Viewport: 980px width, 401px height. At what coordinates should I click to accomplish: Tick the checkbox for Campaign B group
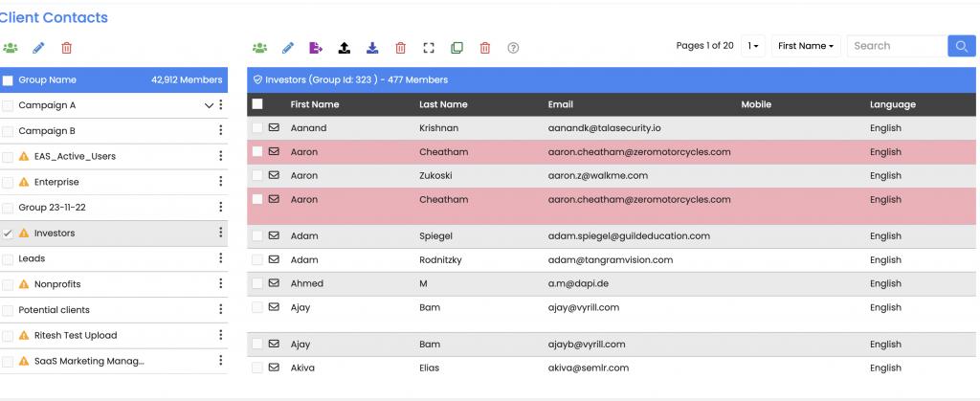[x=9, y=131]
